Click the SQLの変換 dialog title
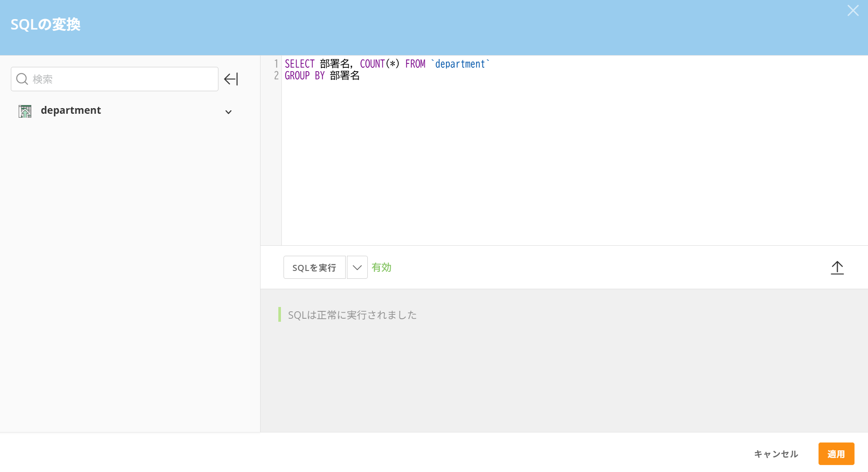 tap(46, 24)
